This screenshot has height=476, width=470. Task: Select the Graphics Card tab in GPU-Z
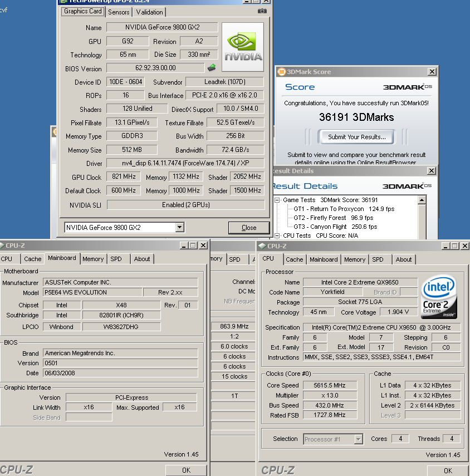[x=82, y=11]
